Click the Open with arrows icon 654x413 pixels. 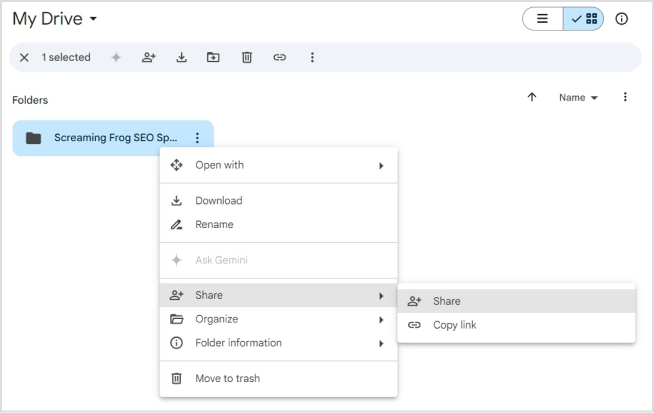(x=176, y=165)
